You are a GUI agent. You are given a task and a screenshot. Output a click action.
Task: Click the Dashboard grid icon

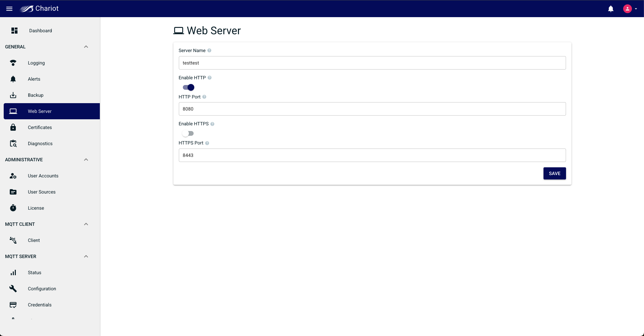coord(14,31)
